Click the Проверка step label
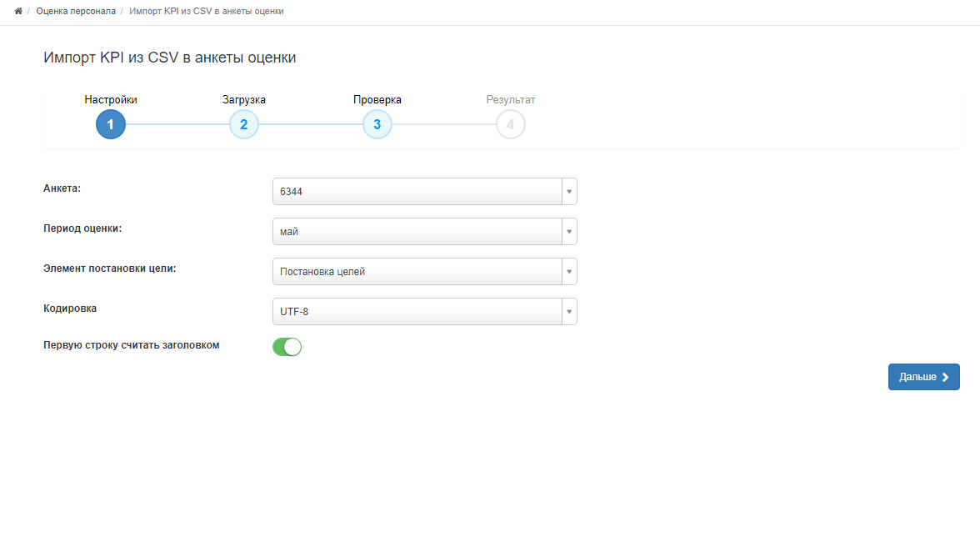Viewport: 980px width, 547px height. [377, 99]
